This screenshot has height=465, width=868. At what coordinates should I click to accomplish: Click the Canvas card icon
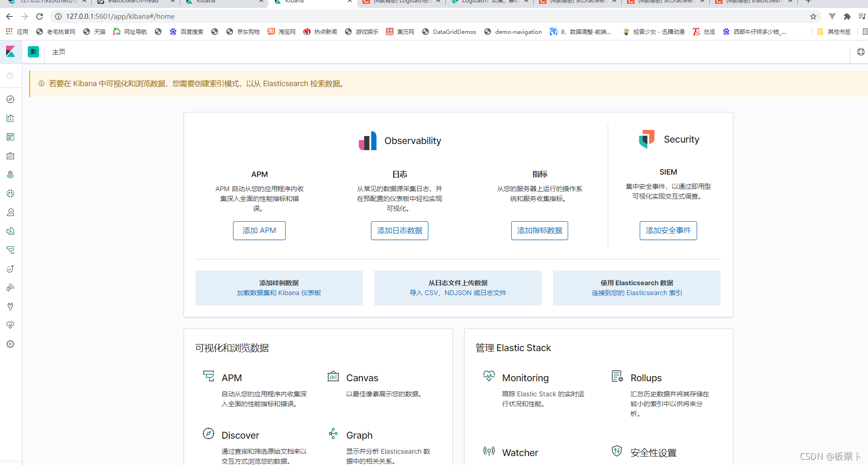click(x=333, y=377)
